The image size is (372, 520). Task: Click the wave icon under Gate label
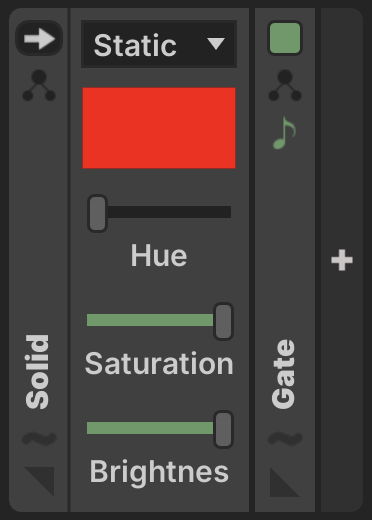click(x=285, y=438)
